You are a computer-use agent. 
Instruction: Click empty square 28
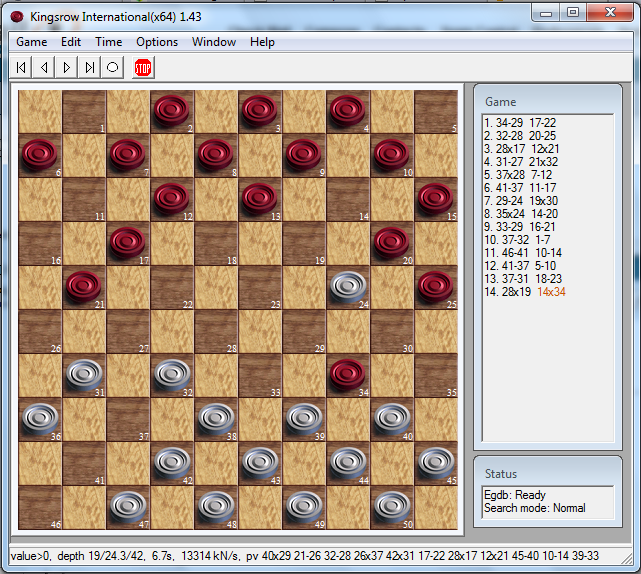click(x=216, y=332)
